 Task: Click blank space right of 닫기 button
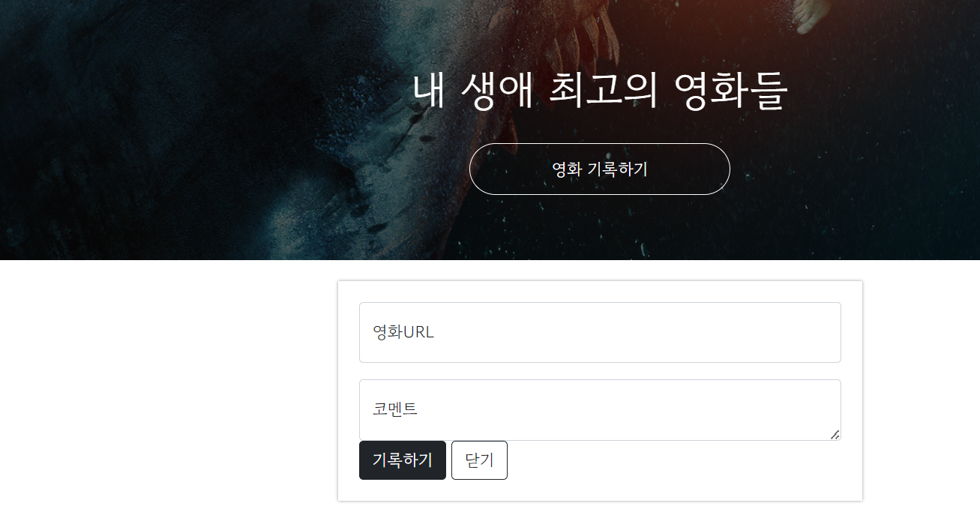tap(675, 460)
